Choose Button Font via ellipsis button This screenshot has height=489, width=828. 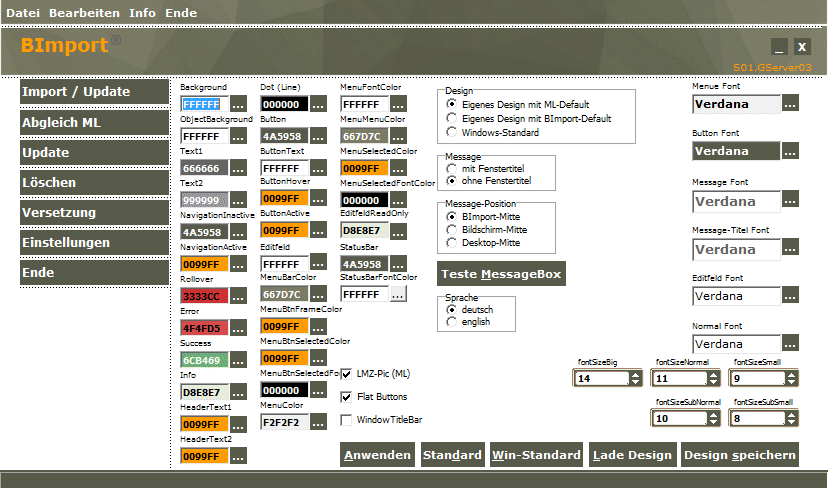click(x=790, y=151)
